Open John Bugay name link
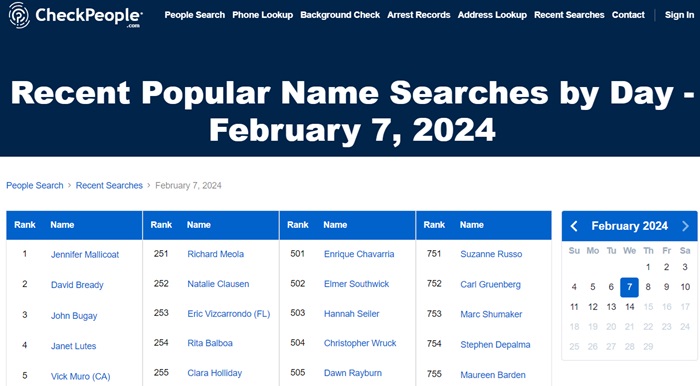Image resolution: width=700 pixels, height=386 pixels. pos(74,315)
